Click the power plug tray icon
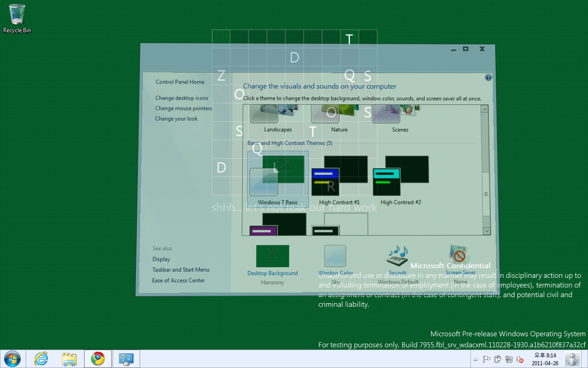 tap(498, 359)
